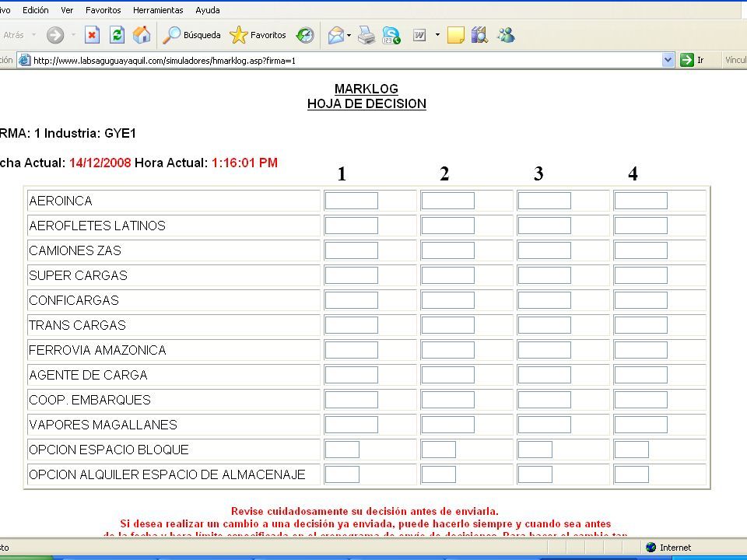Click OPCION ESPACIO BLOQUE column 3 input
This screenshot has height=560, width=747.
535,450
